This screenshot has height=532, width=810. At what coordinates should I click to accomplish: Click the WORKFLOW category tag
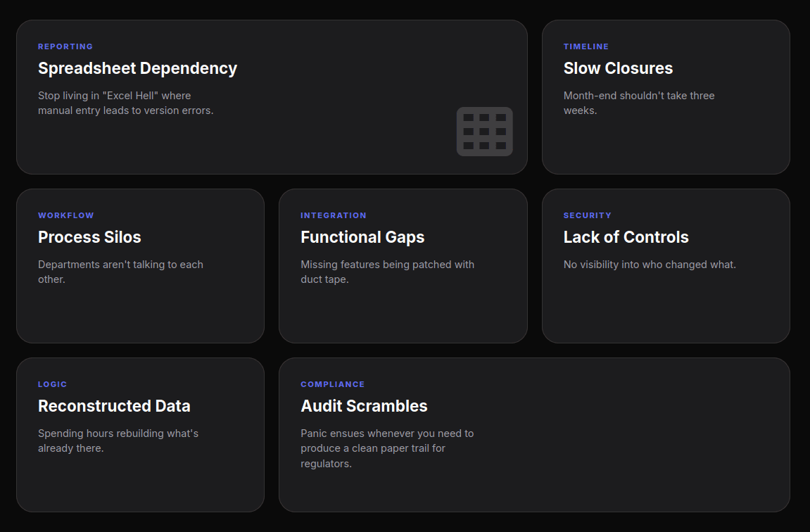coord(66,215)
